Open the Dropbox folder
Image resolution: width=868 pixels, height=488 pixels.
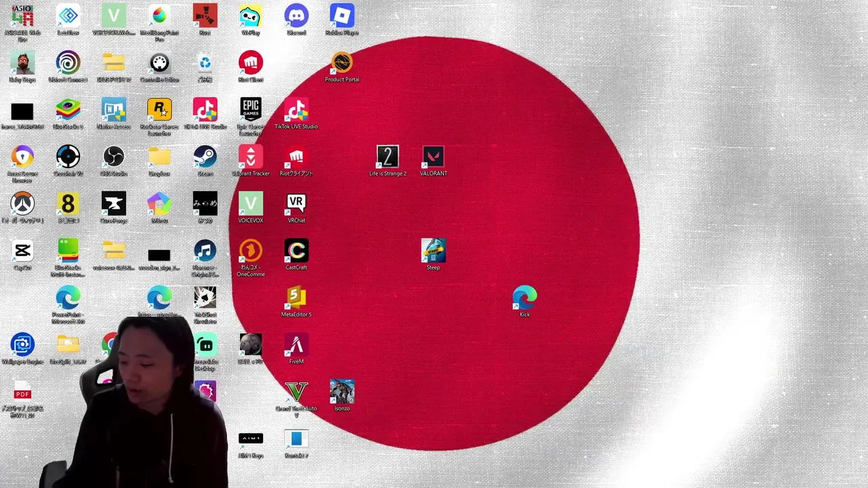[159, 157]
